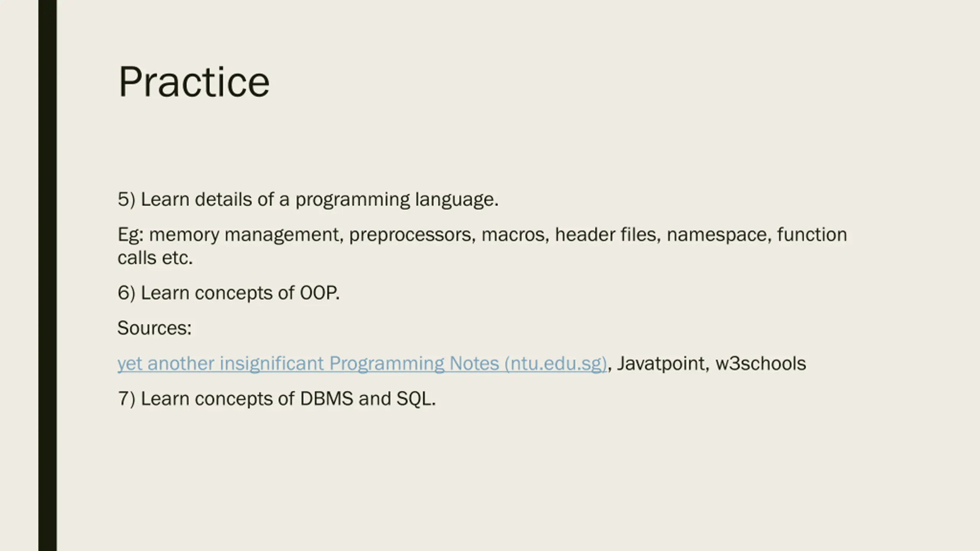Click '7) Learn concepts of DBMS and SQL.'
This screenshot has width=980, height=551.
[277, 399]
